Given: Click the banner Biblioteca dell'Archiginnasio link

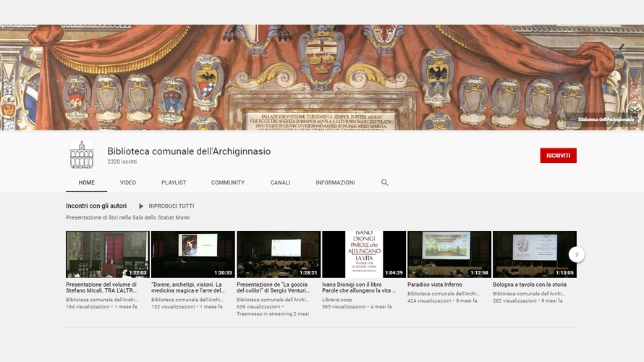Looking at the screenshot, I should pos(606,119).
